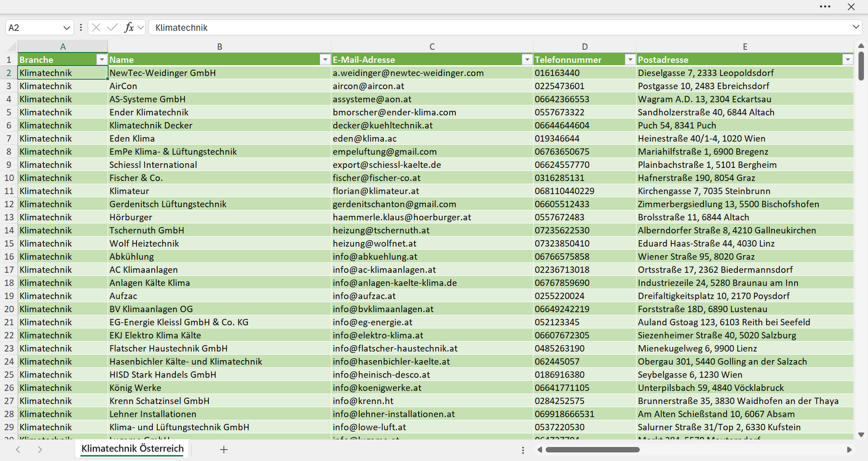The width and height of the screenshot is (868, 461).
Task: Select cell aircon@aircon.at
Action: (432, 86)
